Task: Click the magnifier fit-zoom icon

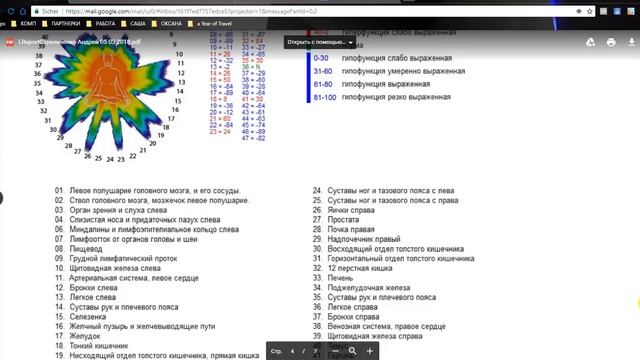Action: 353,351
